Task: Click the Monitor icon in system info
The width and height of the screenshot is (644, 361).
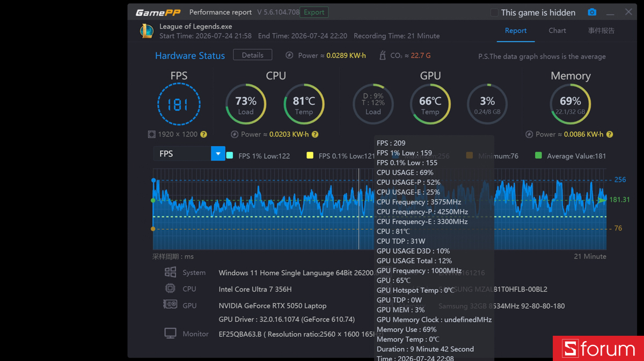Action: click(x=170, y=334)
